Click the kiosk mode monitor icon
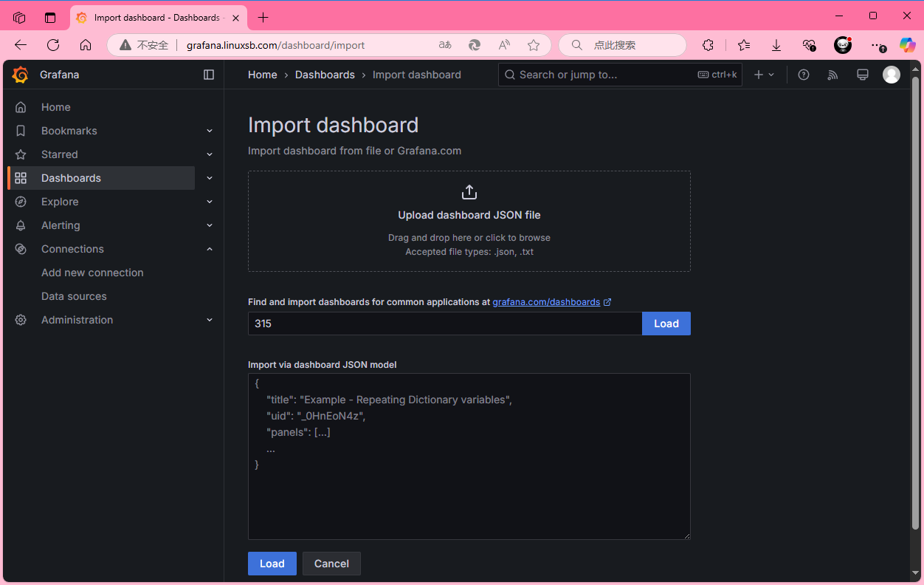 [862, 75]
